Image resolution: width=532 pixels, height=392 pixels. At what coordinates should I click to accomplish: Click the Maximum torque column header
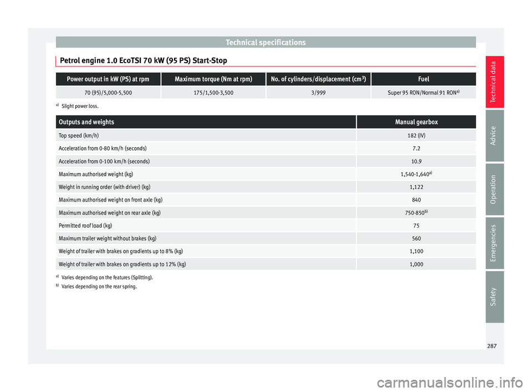(213, 79)
